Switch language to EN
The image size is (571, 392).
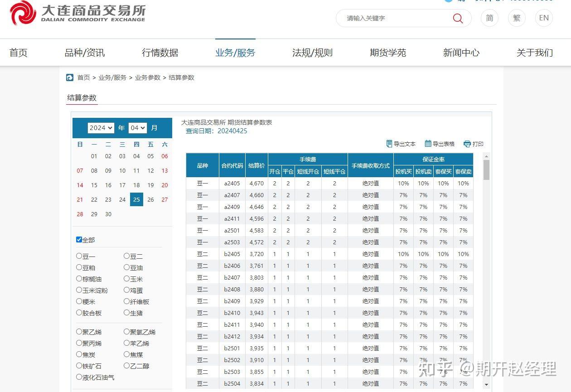[543, 18]
